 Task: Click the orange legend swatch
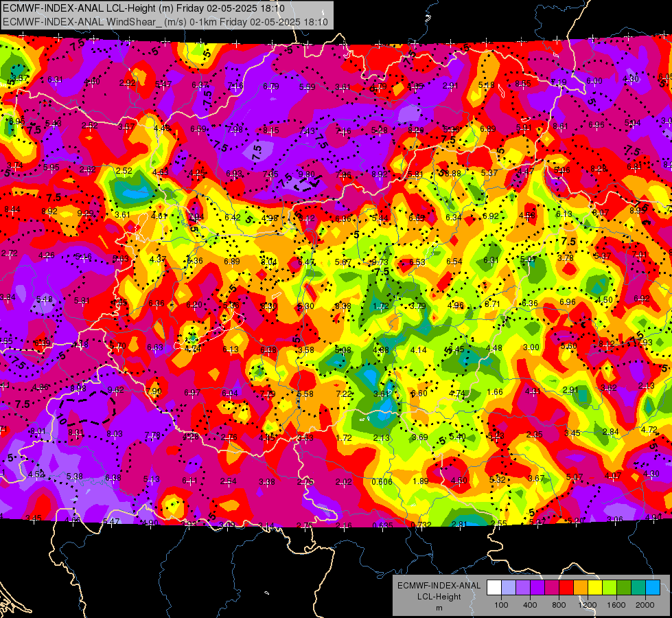[581, 587]
